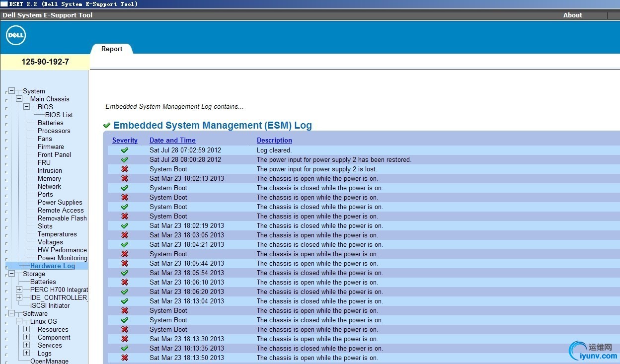Collapse the Main Chassis node
Image resolution: width=620 pixels, height=364 pixels.
(19, 99)
